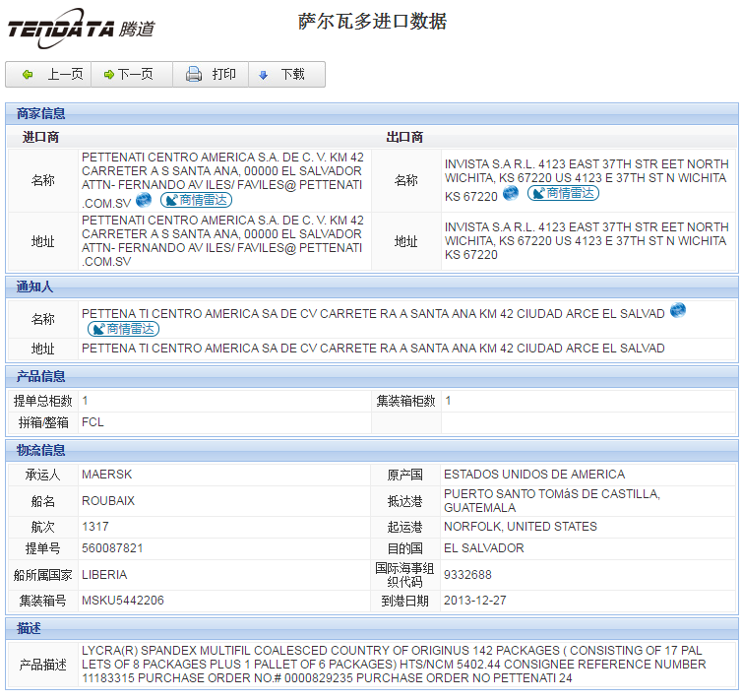Click globe icon beside 通知人 name

[x=678, y=311]
